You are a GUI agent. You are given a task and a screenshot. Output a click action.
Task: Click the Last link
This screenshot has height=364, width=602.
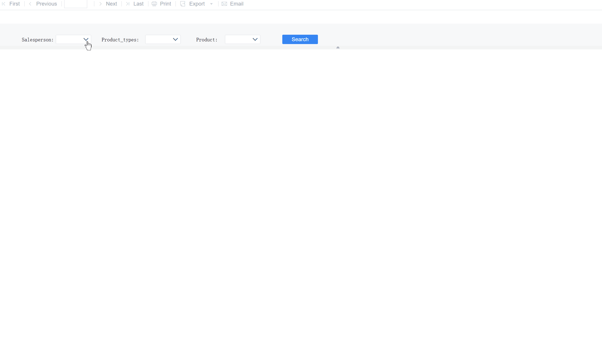(x=138, y=4)
